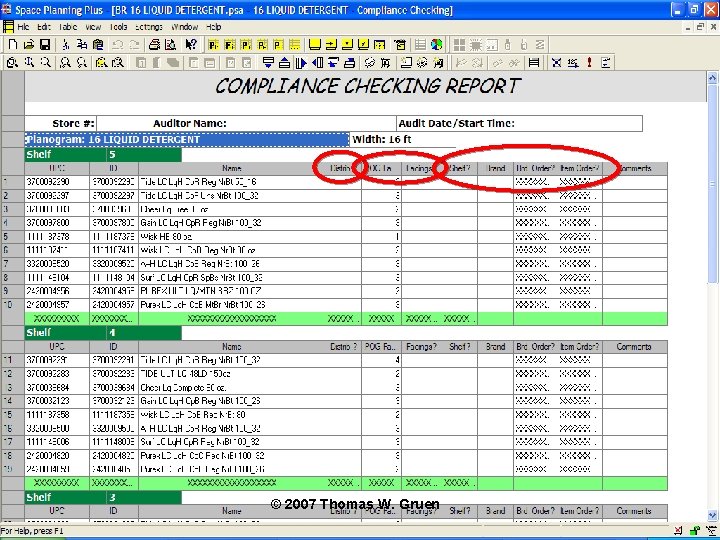This screenshot has height=540, width=720.
Task: Click the Comments column header under Shelf 4
Action: [634, 347]
